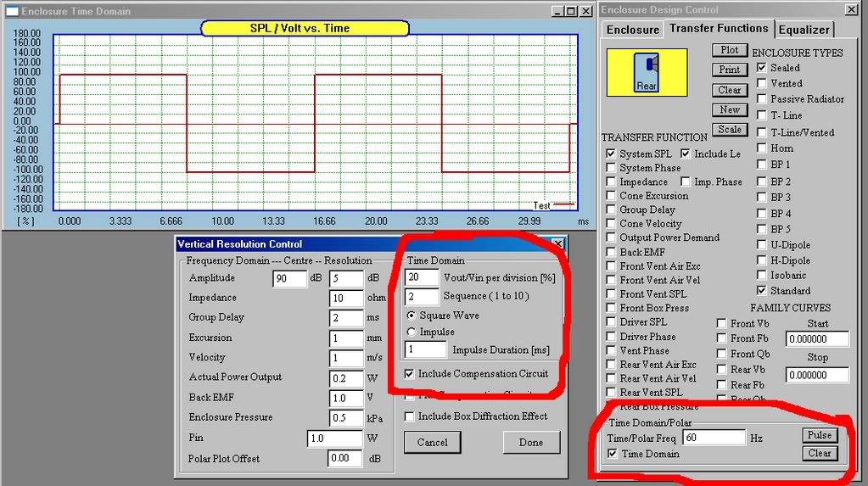Enable the H-Dipole option
Viewport: 868px width, 486px height.
click(762, 260)
